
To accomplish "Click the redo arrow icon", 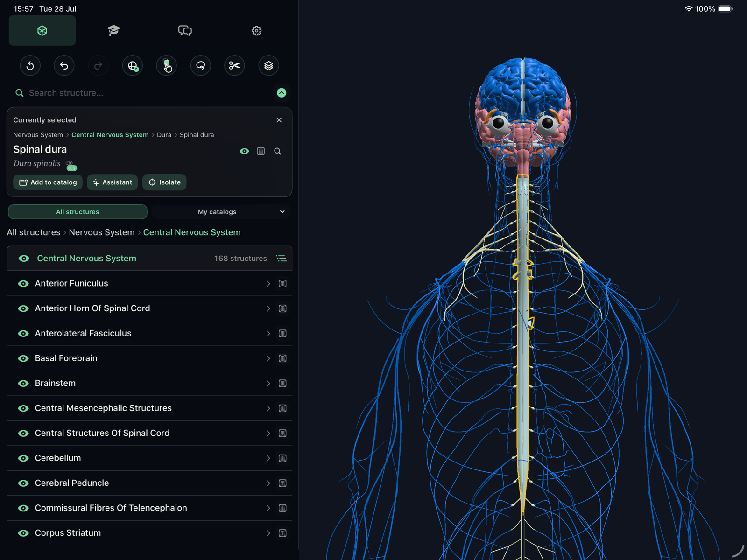I will tap(99, 66).
